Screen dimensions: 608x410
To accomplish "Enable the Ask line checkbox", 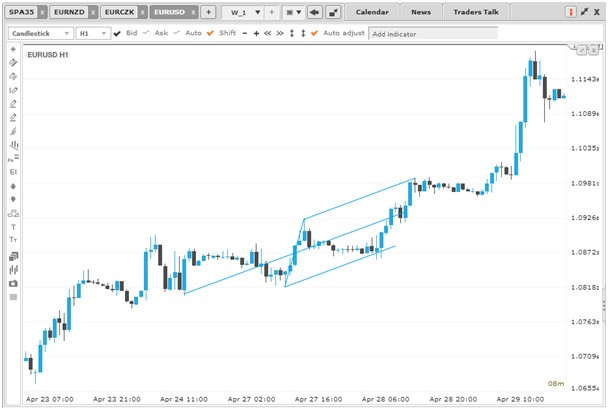I will (147, 33).
